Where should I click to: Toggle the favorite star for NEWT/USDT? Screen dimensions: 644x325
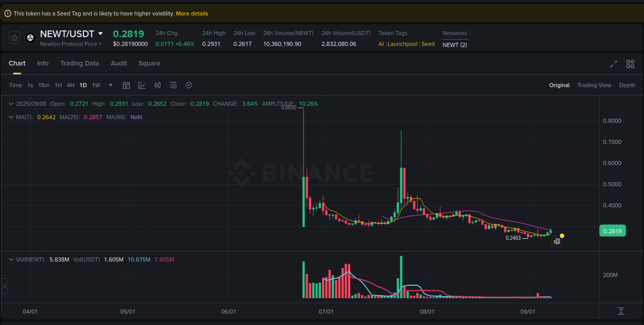[x=14, y=37]
